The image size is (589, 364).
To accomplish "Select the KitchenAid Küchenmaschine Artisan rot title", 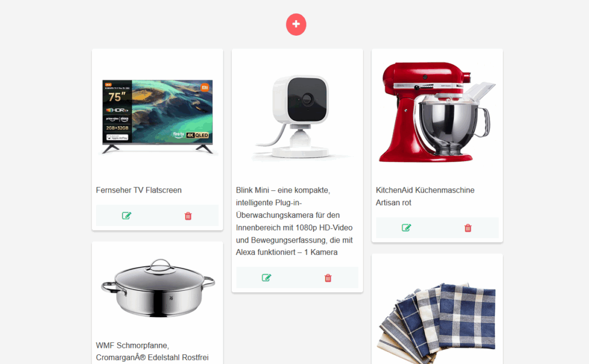I will point(425,196).
